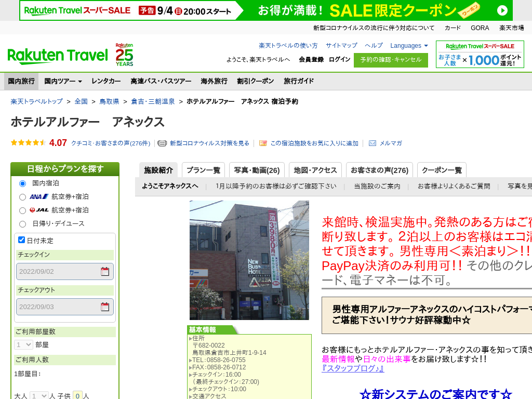Click the check-in date field

65,271
